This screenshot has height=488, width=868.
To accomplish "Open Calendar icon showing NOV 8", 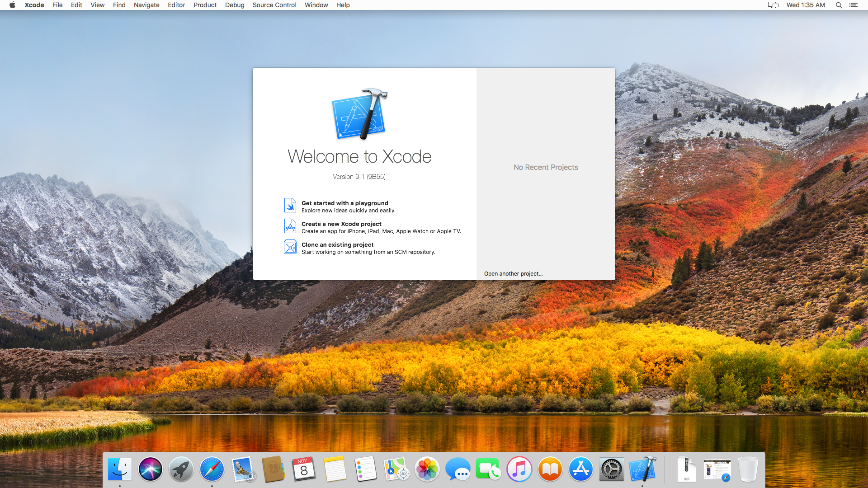I will (x=304, y=469).
